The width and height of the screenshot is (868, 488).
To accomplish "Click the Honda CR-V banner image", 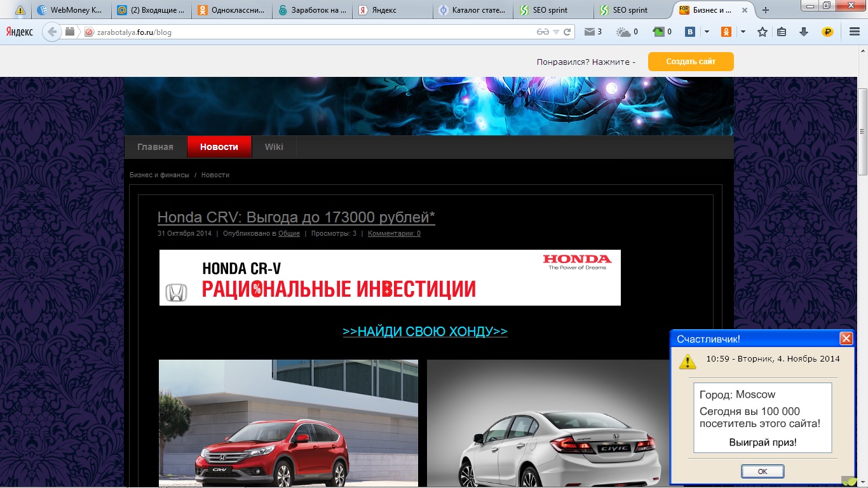I will point(390,278).
